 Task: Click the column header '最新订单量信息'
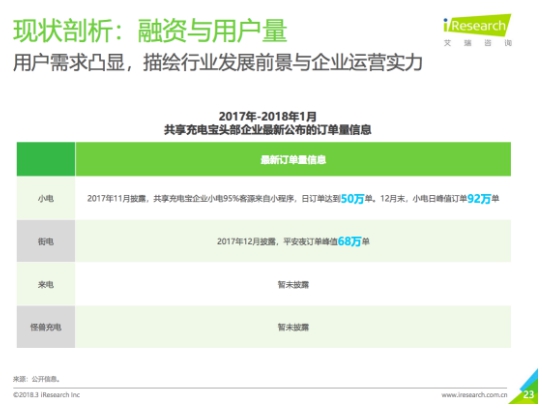[293, 160]
